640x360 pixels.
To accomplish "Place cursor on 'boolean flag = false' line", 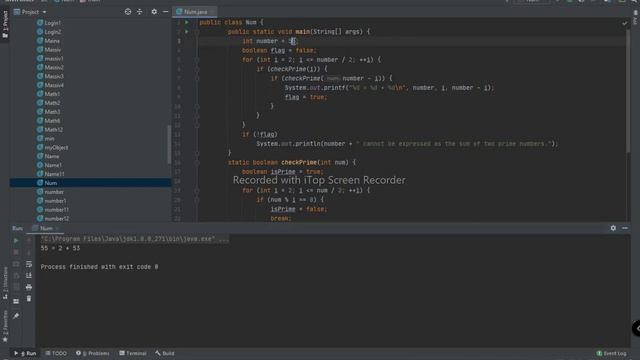I will point(279,51).
